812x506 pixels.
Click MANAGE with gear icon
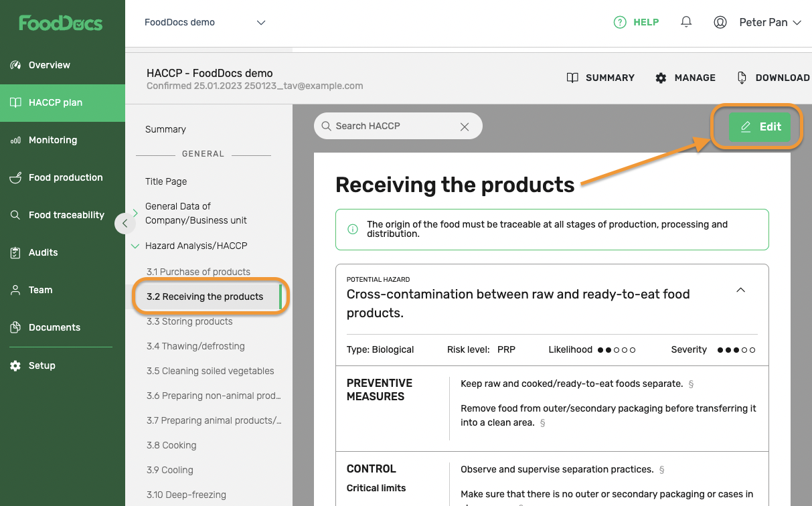click(685, 78)
